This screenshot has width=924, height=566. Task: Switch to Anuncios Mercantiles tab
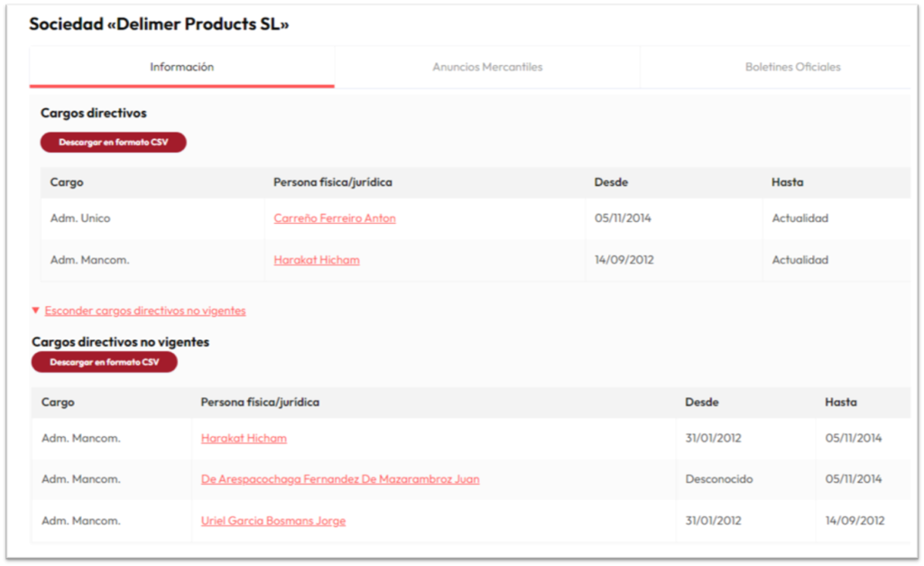(487, 67)
